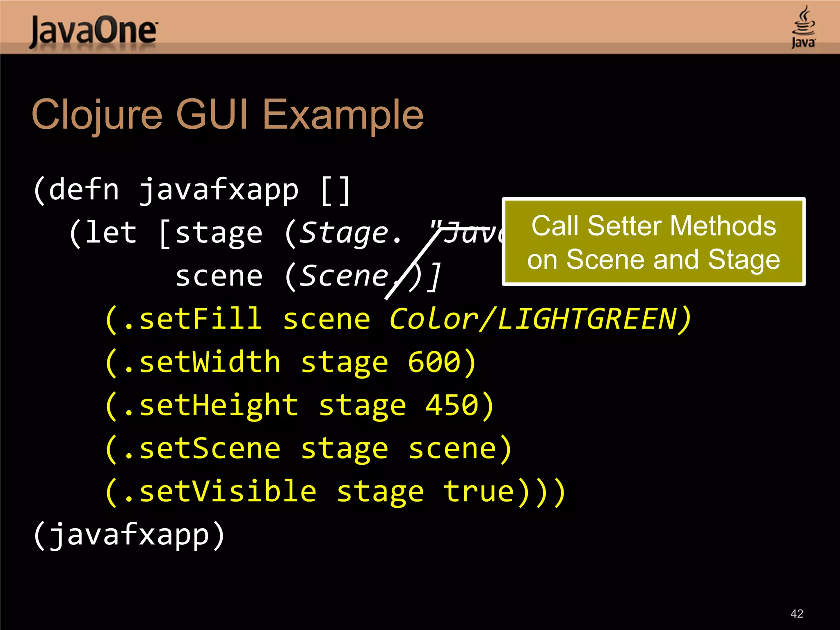Click the final '(javafxapp)' function call

129,535
